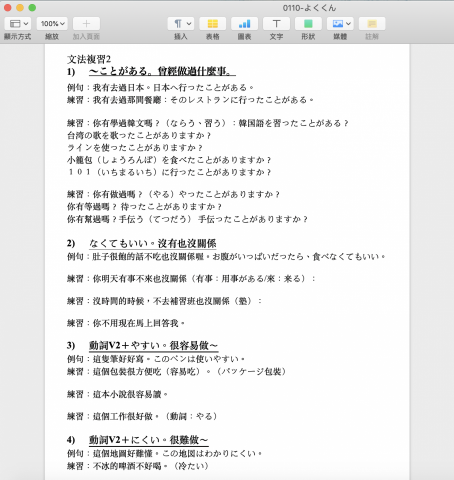Click the line お腹がいっぱいだったら、食べなくてもいい
Viewport: 454px width, 480px height.
(296, 257)
